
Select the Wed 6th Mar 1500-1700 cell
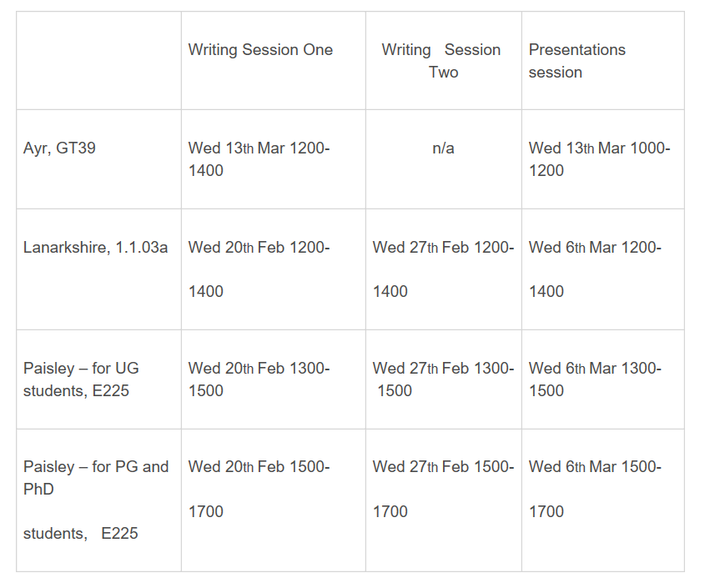coord(595,489)
